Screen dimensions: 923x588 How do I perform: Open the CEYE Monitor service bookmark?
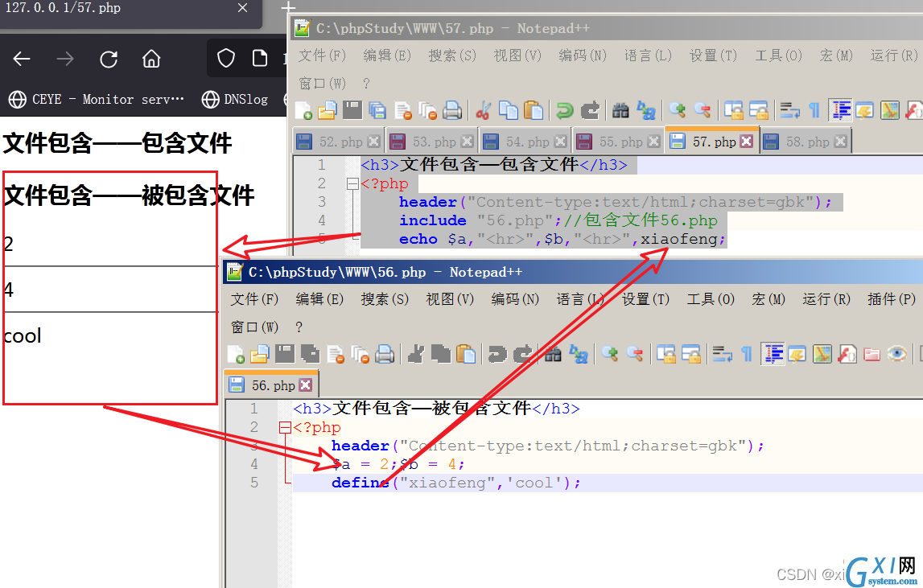tap(97, 99)
